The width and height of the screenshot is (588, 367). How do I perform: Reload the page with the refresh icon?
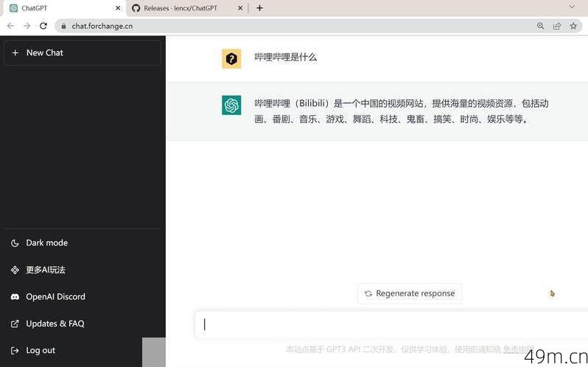(43, 26)
